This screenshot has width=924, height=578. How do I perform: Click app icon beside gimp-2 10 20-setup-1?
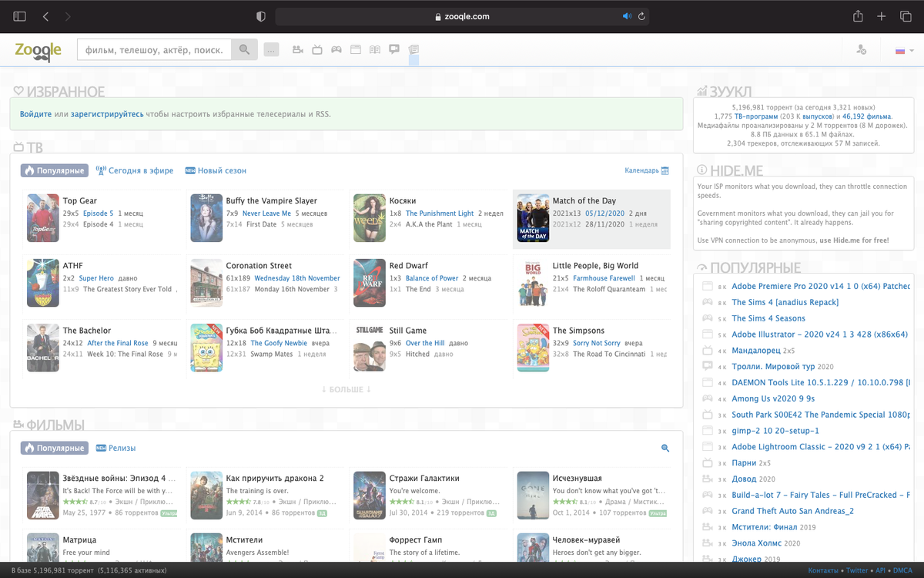click(708, 431)
